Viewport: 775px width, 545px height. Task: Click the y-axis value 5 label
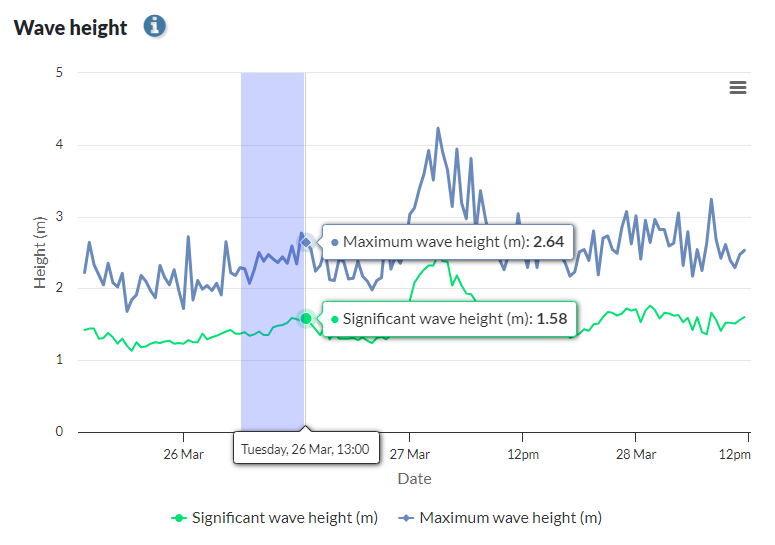(59, 72)
